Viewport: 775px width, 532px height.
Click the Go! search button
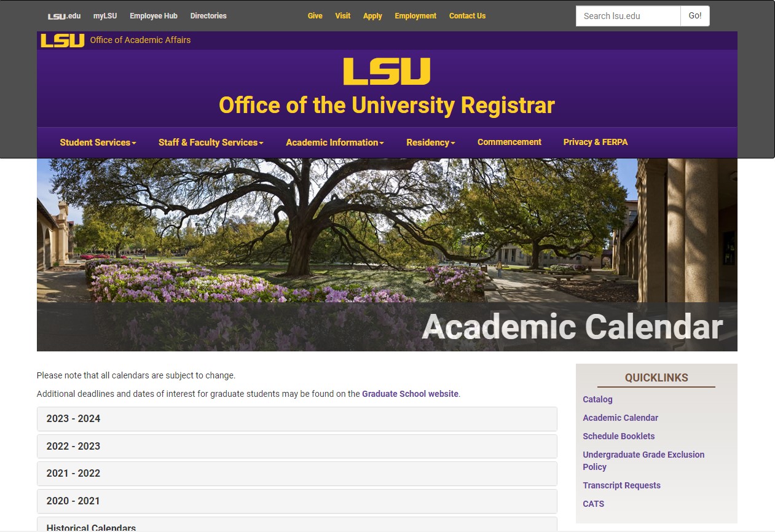695,16
